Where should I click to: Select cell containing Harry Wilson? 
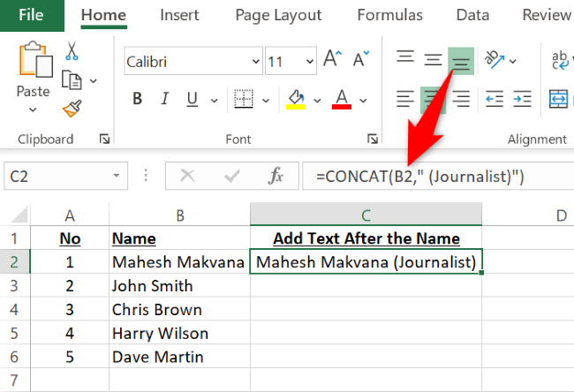[180, 333]
